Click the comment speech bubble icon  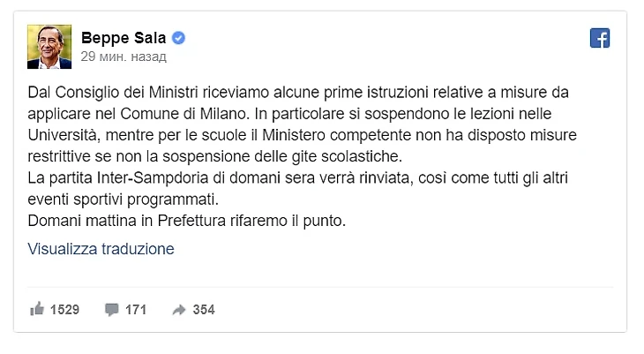coord(111,310)
